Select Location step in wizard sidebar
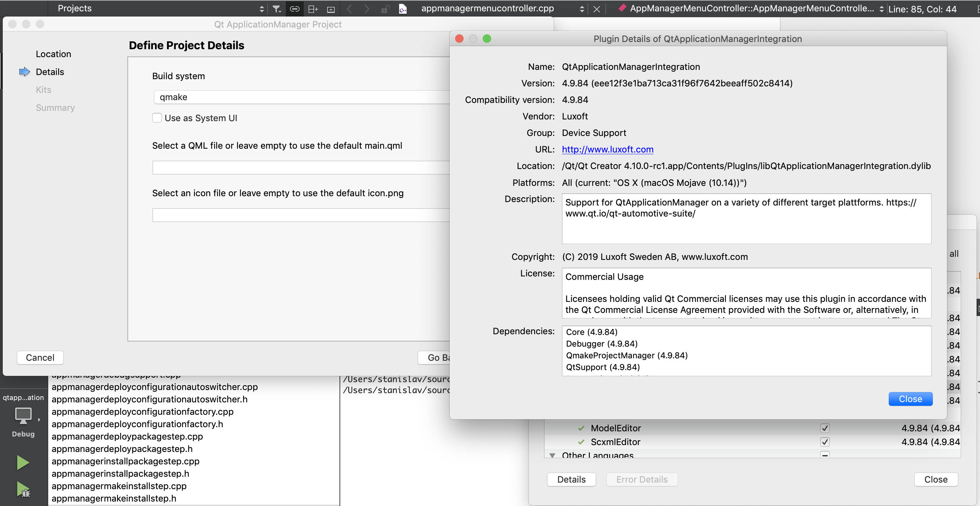 pyautogui.click(x=53, y=54)
